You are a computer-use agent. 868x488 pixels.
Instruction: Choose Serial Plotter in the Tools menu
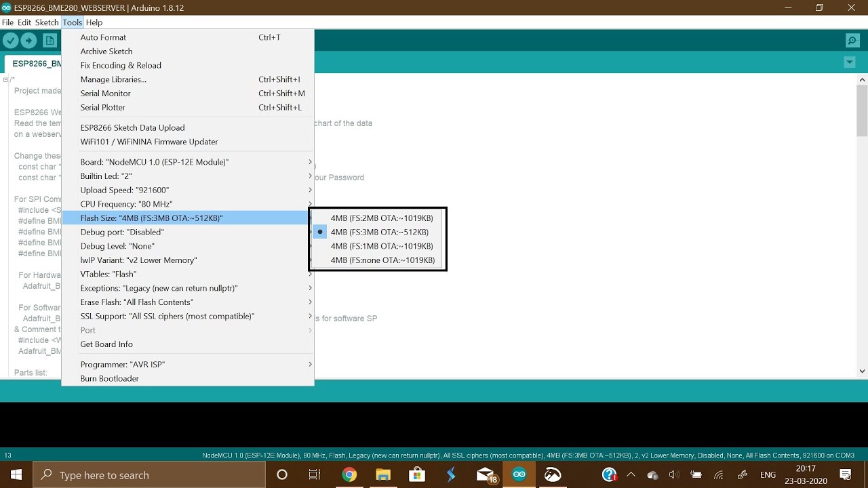(188, 107)
